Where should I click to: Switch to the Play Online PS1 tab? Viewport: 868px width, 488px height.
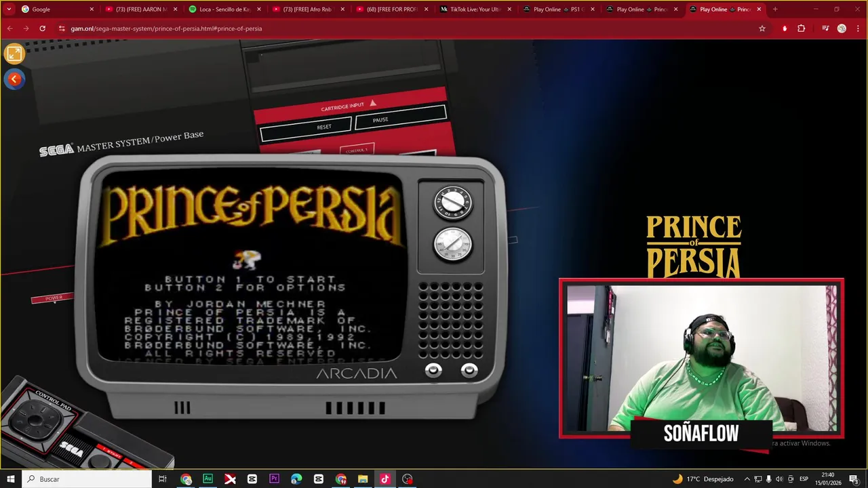point(557,9)
